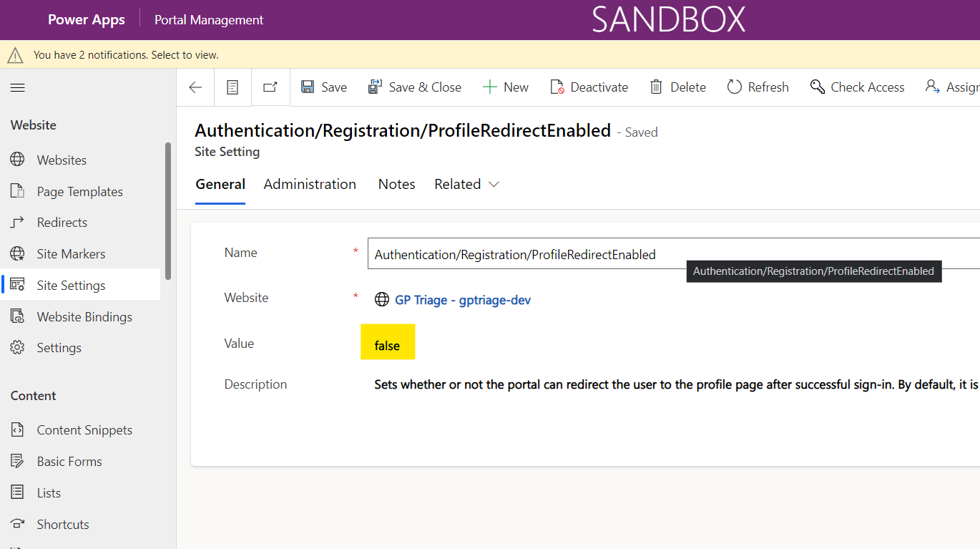Open Basic Forms in sidebar
Screen dimensions: 980x549
tap(80, 462)
